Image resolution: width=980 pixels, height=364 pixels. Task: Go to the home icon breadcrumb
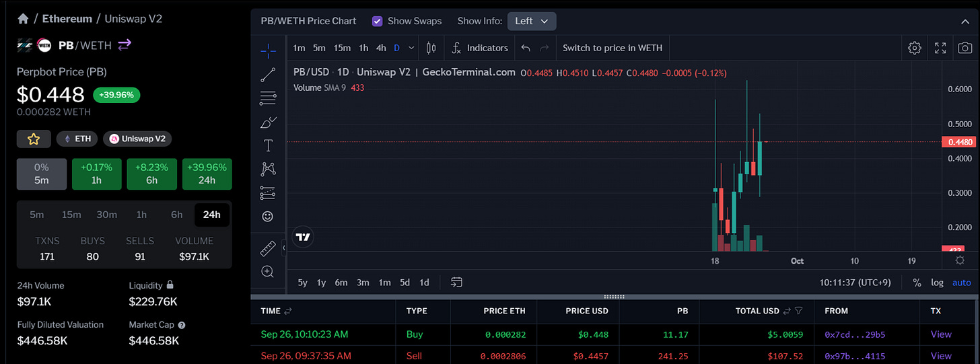23,19
